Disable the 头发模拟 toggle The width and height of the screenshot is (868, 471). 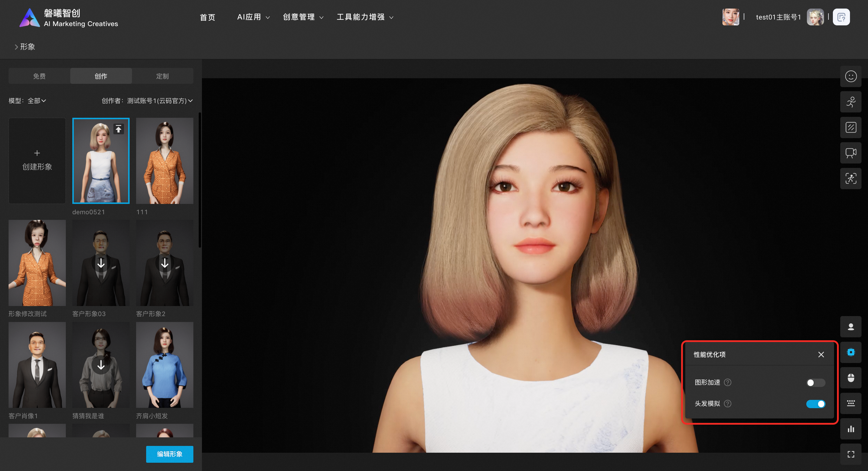(815, 404)
